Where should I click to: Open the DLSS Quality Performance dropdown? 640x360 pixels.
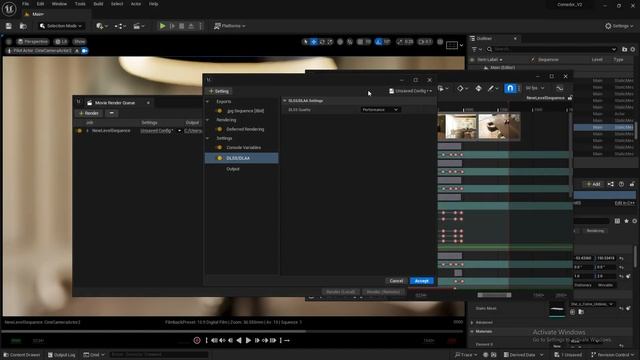tap(380, 110)
